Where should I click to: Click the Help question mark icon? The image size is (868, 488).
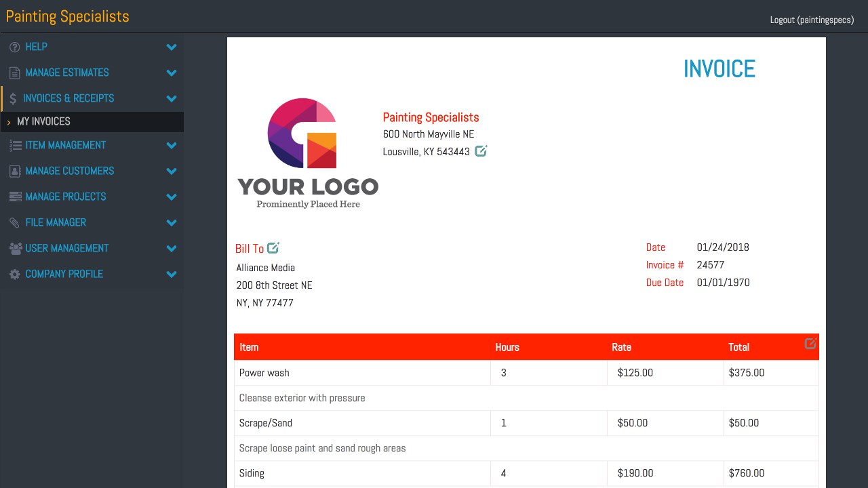click(x=14, y=47)
